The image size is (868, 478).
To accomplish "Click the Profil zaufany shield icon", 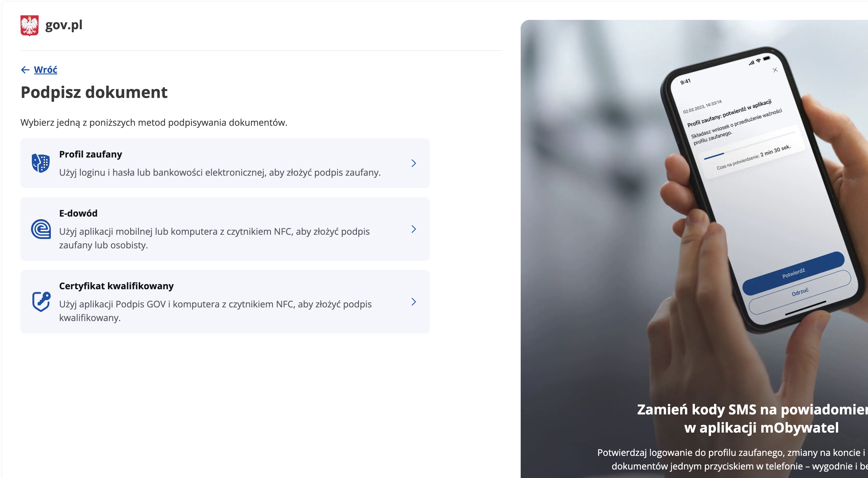I will [x=40, y=163].
